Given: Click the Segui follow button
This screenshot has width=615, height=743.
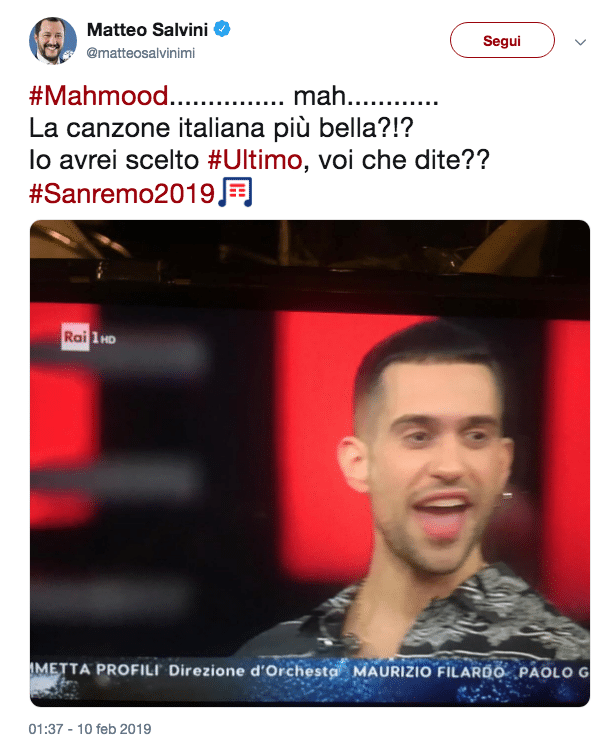Looking at the screenshot, I should point(502,40).
